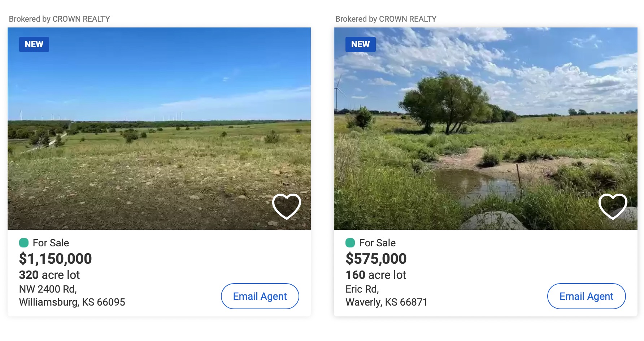Select the $1,150,000 price
This screenshot has height=341, width=644.
(x=55, y=259)
